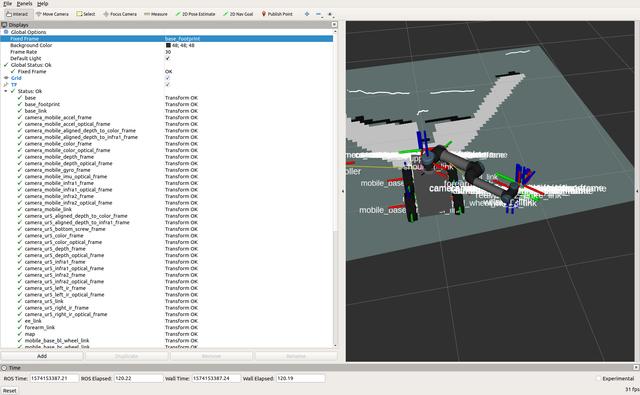Click the right-edge panel splitter arrow
This screenshot has height=395, width=640.
(637, 191)
